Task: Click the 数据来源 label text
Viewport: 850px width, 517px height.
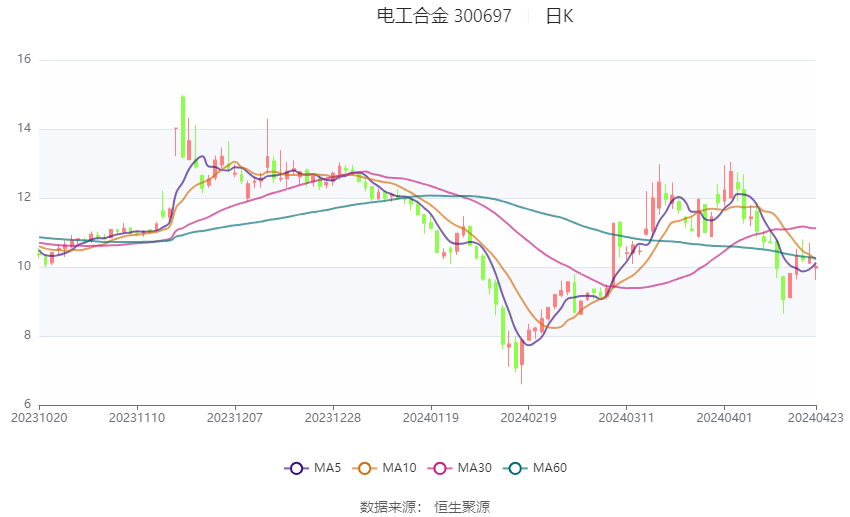Action: click(391, 507)
